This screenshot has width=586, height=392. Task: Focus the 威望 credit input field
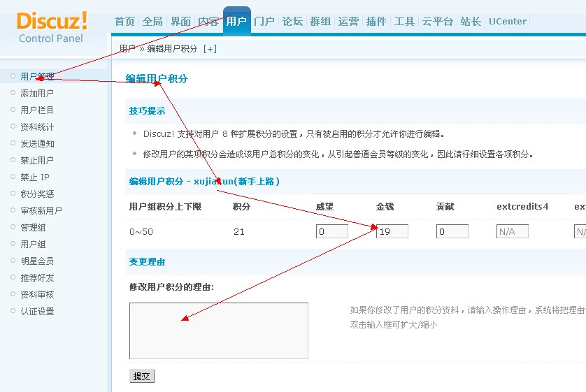[x=332, y=231]
